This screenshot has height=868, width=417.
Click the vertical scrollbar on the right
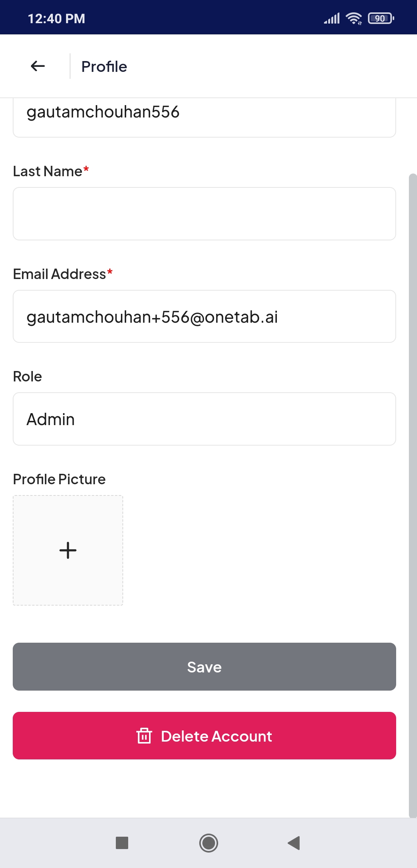(413, 496)
